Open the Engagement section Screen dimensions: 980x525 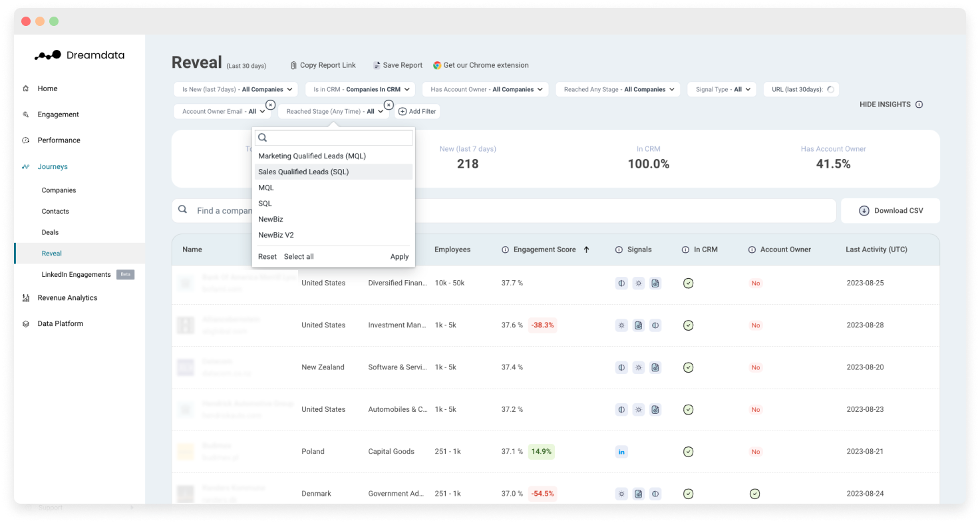(x=58, y=114)
